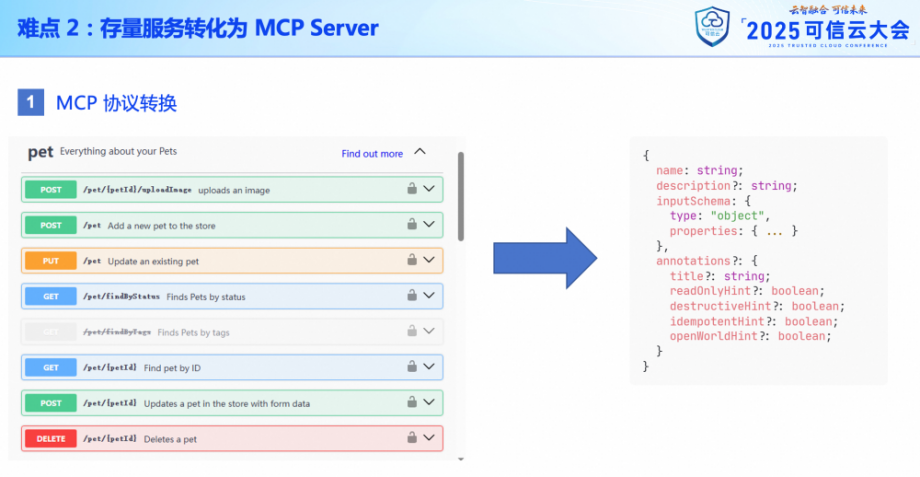
Task: Click POST badge for uploadImage endpoint
Action: 51,190
